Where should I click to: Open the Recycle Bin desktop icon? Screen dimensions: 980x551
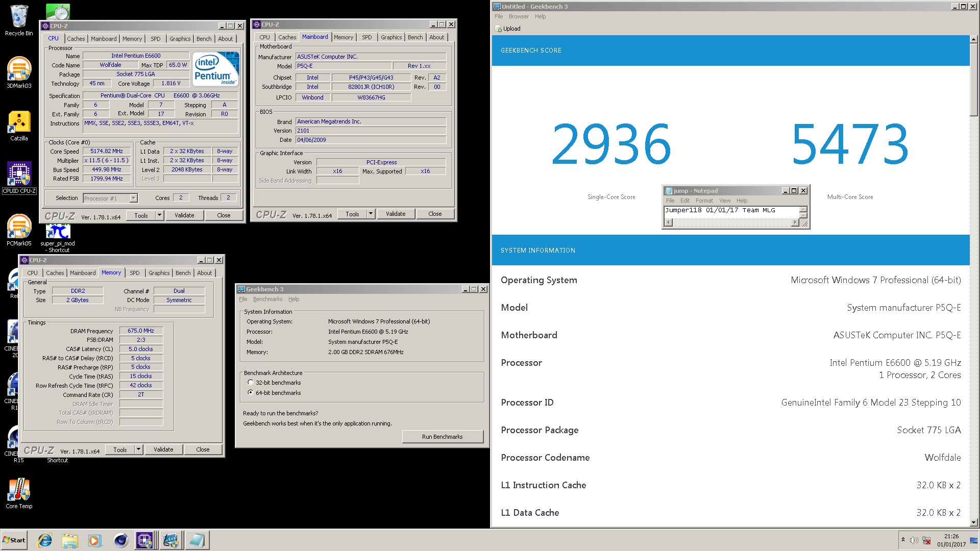click(19, 20)
